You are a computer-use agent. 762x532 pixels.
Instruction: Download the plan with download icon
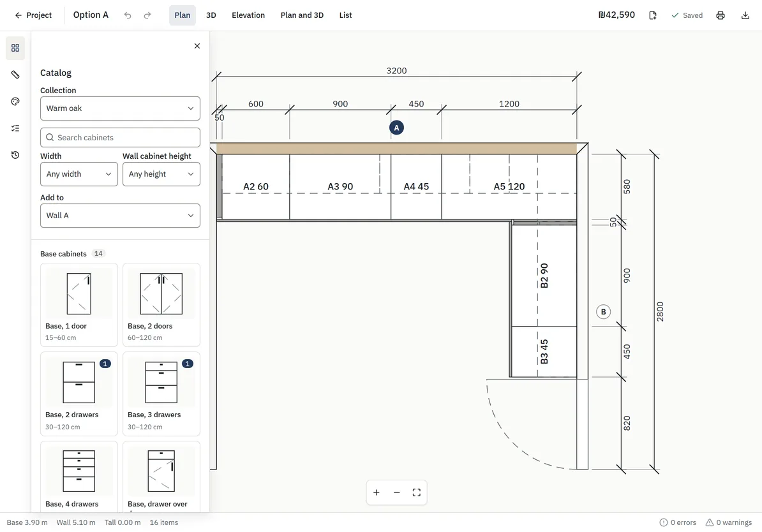(x=745, y=15)
